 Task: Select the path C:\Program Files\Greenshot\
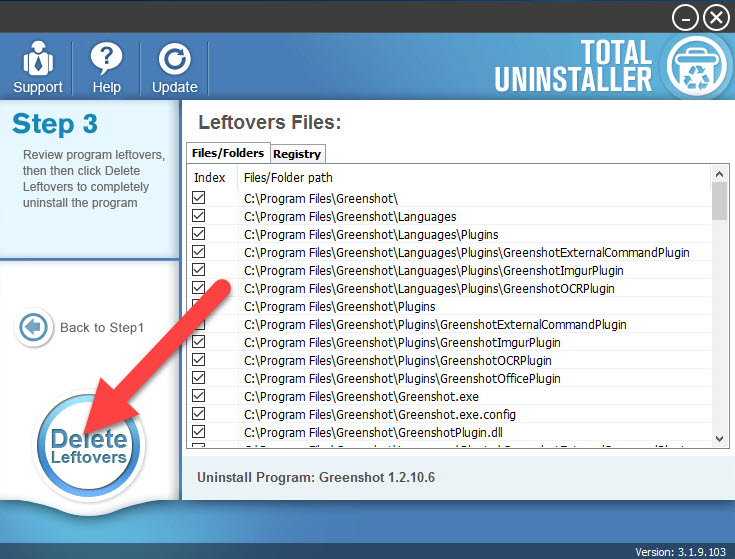321,199
